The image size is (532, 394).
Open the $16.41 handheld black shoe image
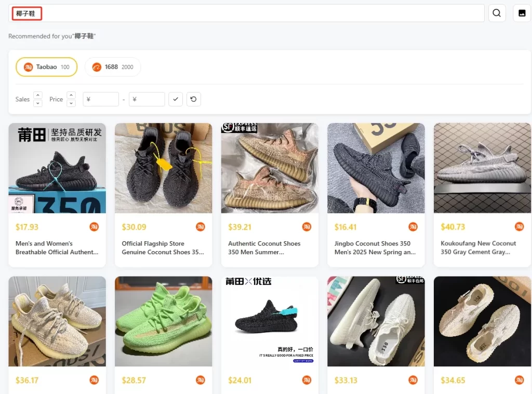(x=376, y=168)
